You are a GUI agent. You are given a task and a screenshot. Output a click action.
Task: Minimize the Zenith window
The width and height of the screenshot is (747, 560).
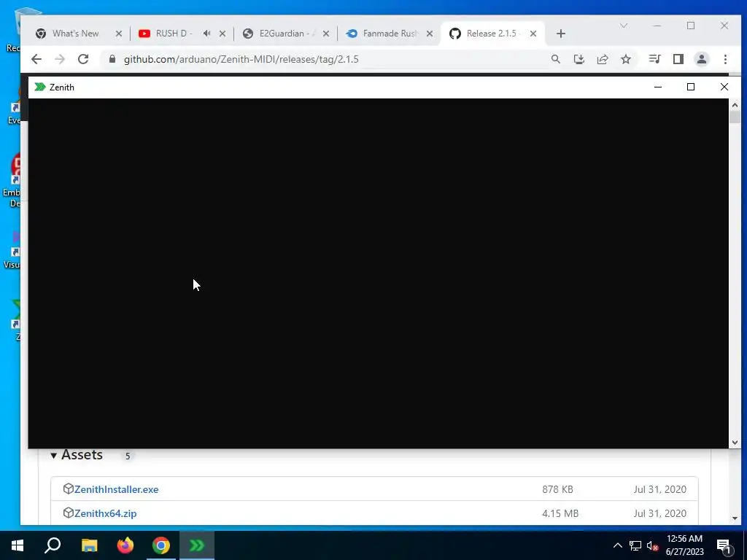click(658, 87)
